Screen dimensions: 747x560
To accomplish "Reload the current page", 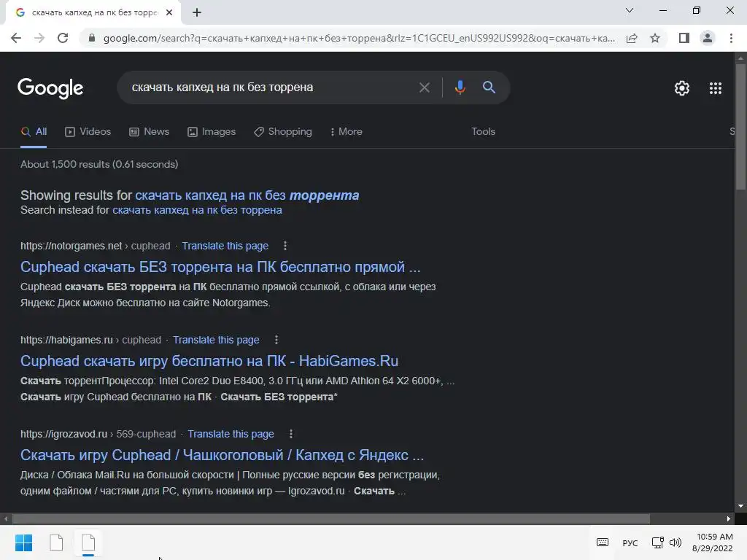I will [63, 38].
